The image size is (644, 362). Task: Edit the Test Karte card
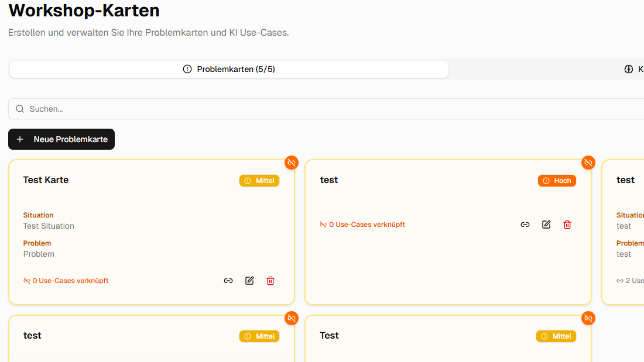[x=249, y=281]
